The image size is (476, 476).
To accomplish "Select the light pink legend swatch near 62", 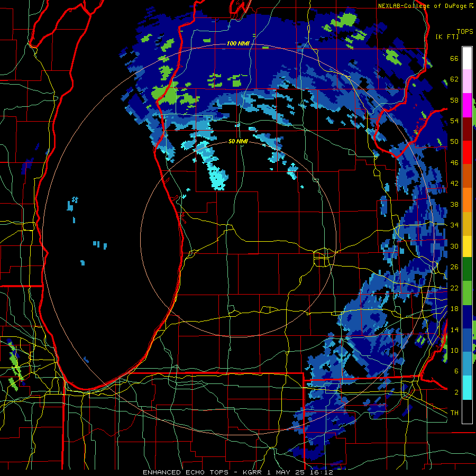I will tap(467, 81).
